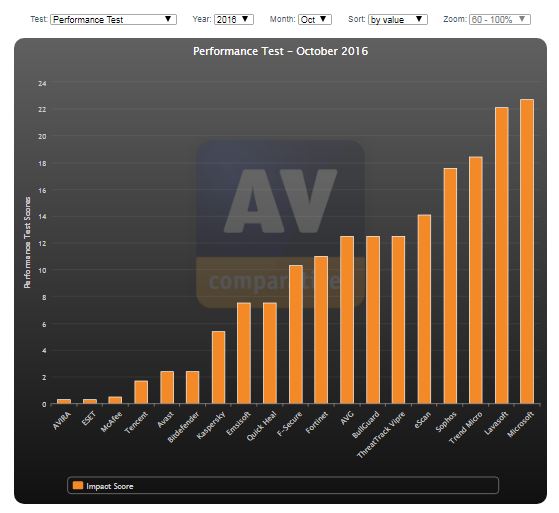Click the Avast axis label

(165, 419)
